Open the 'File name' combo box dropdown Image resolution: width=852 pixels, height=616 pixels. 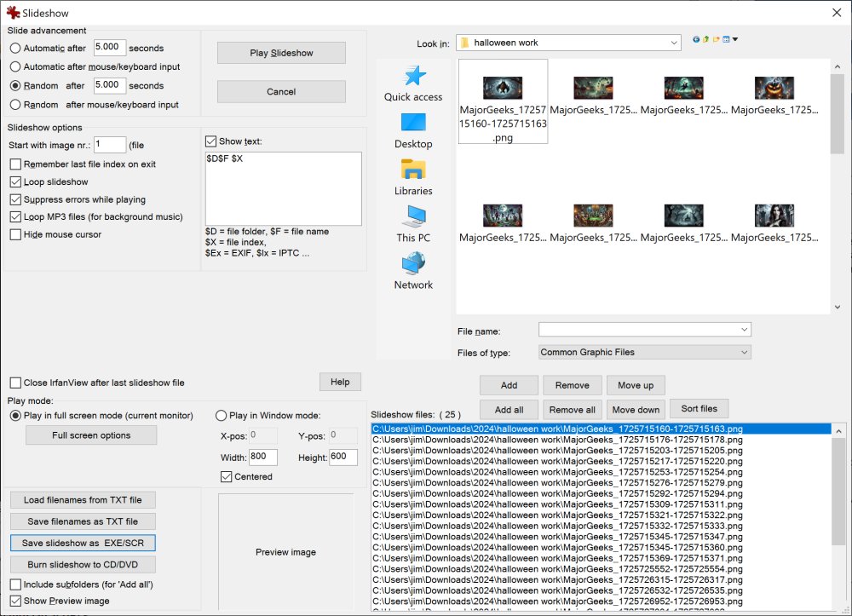745,330
